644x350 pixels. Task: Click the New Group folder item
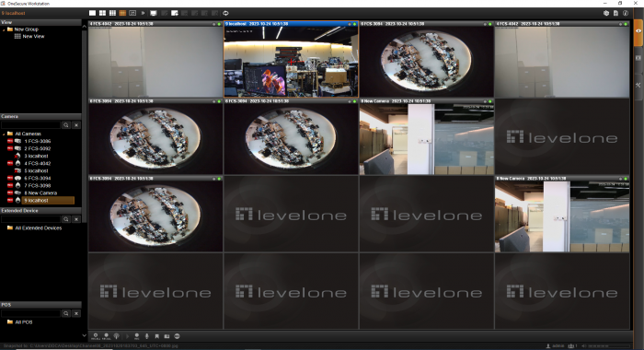tap(26, 29)
